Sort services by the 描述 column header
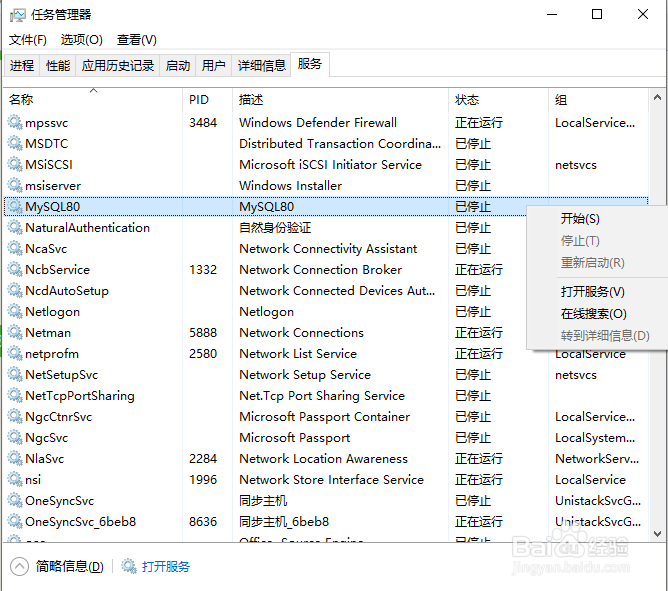Image resolution: width=668 pixels, height=591 pixels. point(340,100)
